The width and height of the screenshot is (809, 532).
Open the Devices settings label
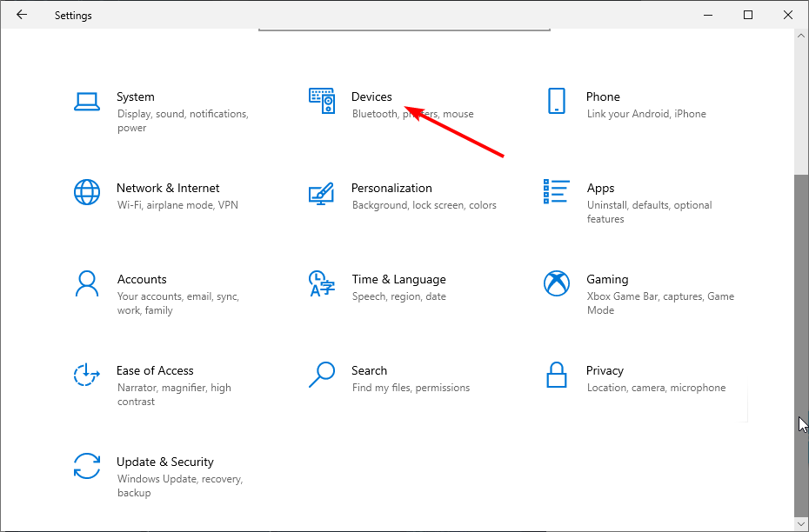(371, 96)
